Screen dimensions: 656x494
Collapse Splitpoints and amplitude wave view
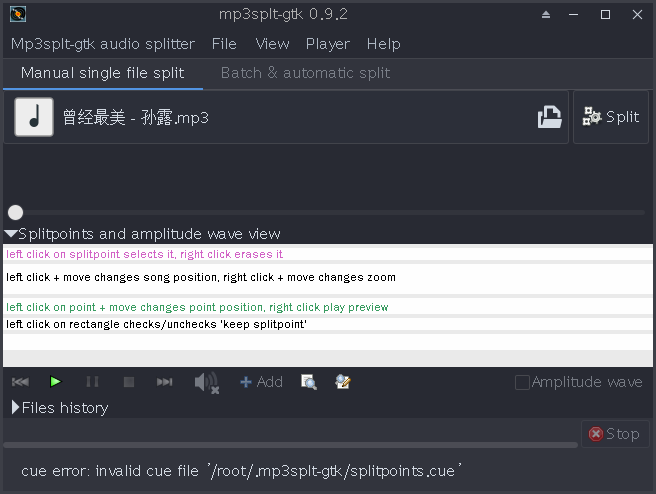click(x=11, y=233)
